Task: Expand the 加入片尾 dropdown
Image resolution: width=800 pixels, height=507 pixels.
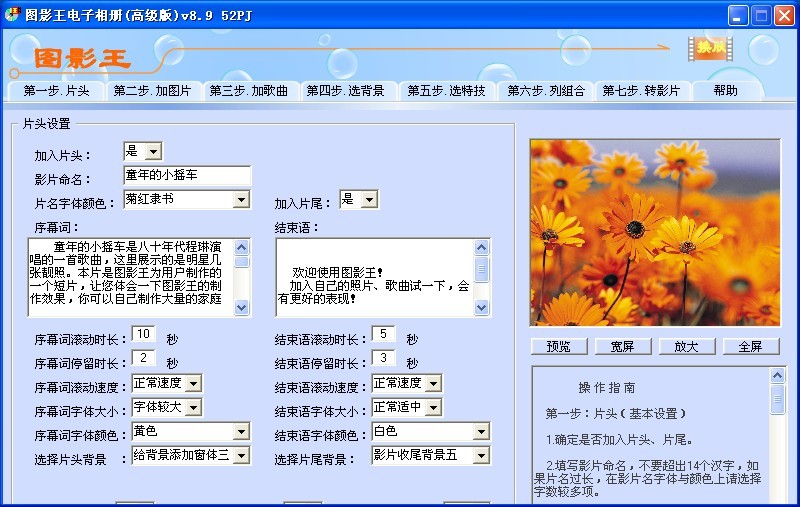Action: 369,199
